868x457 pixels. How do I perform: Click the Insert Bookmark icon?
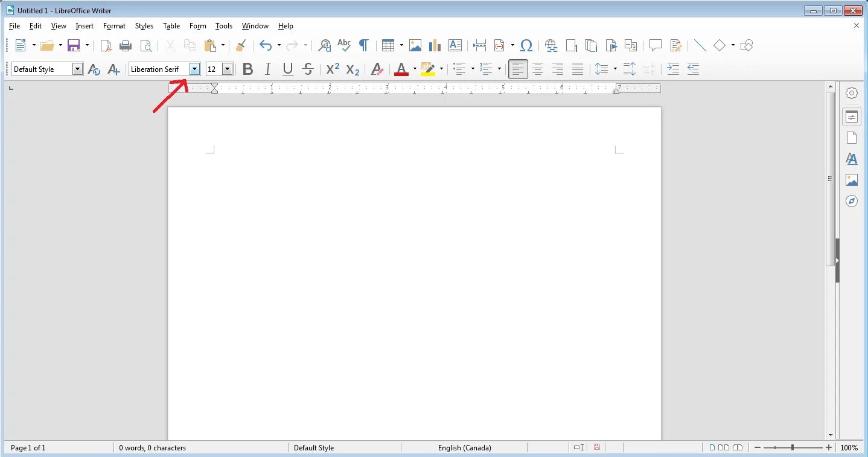(x=611, y=45)
